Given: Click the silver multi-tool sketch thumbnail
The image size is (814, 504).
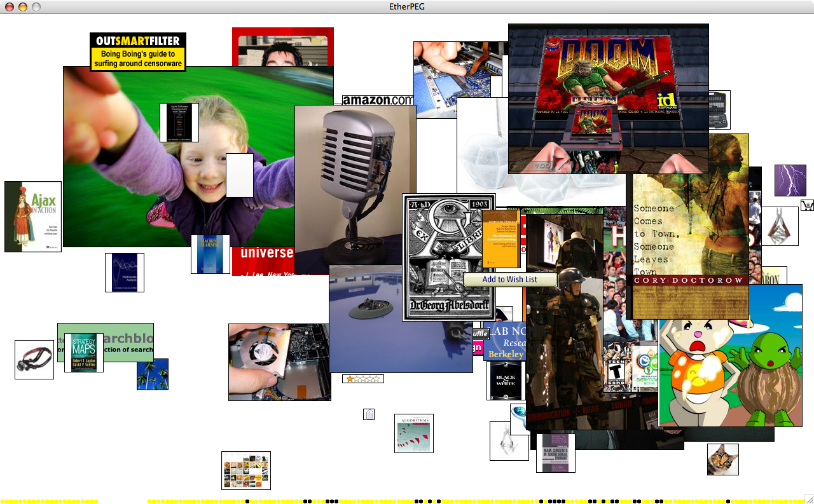Looking at the screenshot, I should point(509,441).
